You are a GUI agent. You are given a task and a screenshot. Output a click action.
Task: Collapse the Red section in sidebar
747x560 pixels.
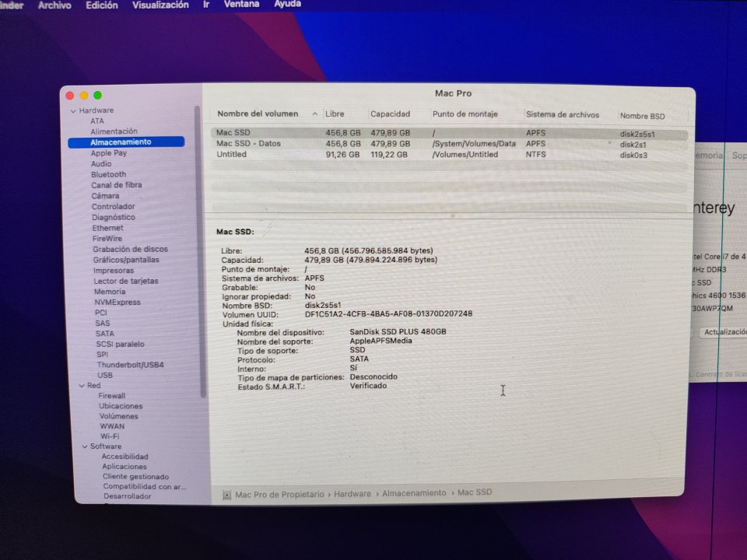click(x=82, y=386)
